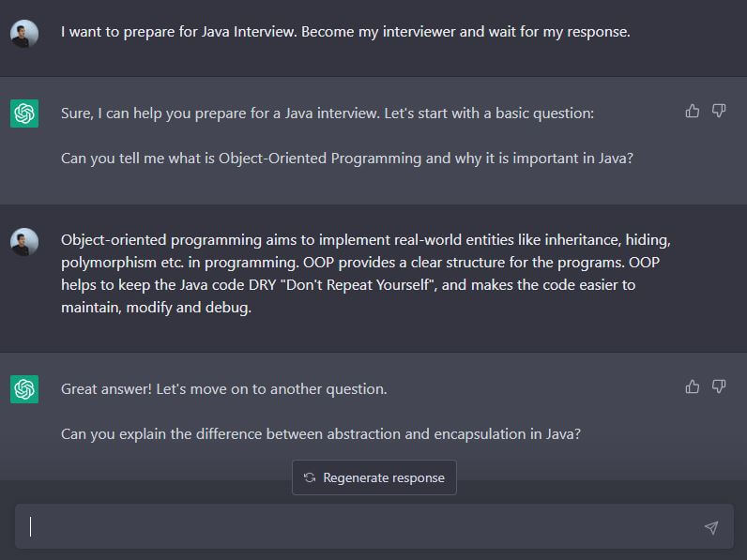Click ChatGPT logo beside 'Great answer!' reply
The height and width of the screenshot is (560, 747).
coord(24,388)
